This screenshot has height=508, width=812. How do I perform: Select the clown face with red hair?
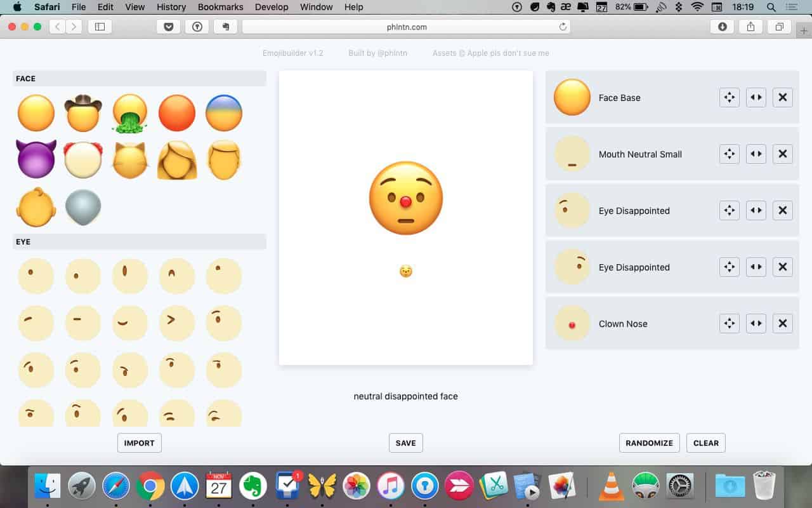[x=83, y=159]
